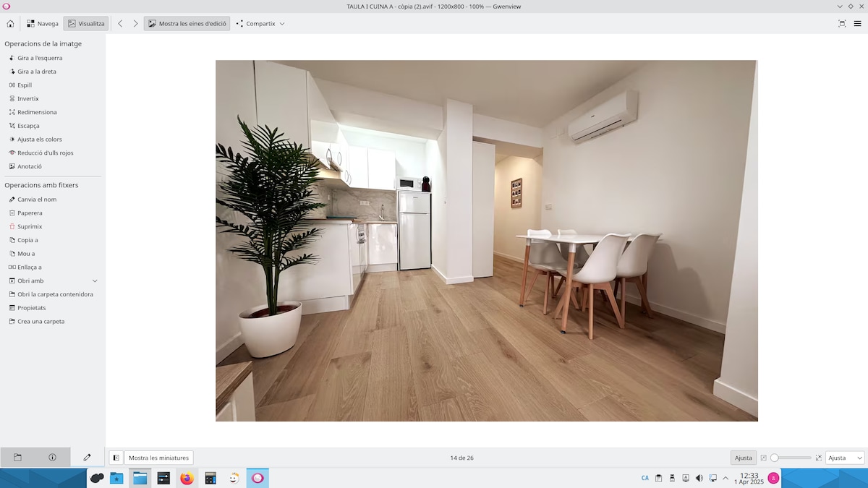The height and width of the screenshot is (488, 868).
Task: Click the displayed kitchen photo
Action: 487,241
